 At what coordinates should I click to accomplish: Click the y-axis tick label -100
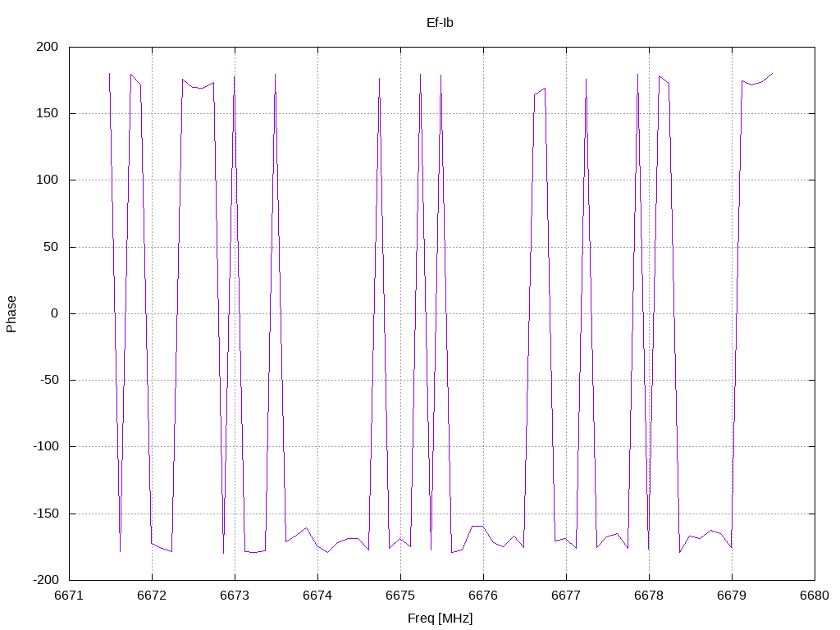[x=46, y=446]
